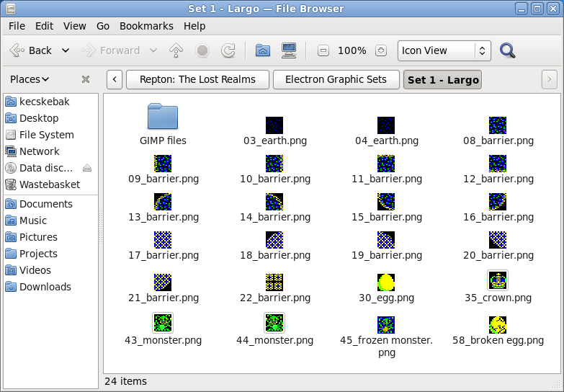Image resolution: width=564 pixels, height=392 pixels.
Task: Select the 45_frozen monster.png thumbnail
Action: pyautogui.click(x=386, y=325)
